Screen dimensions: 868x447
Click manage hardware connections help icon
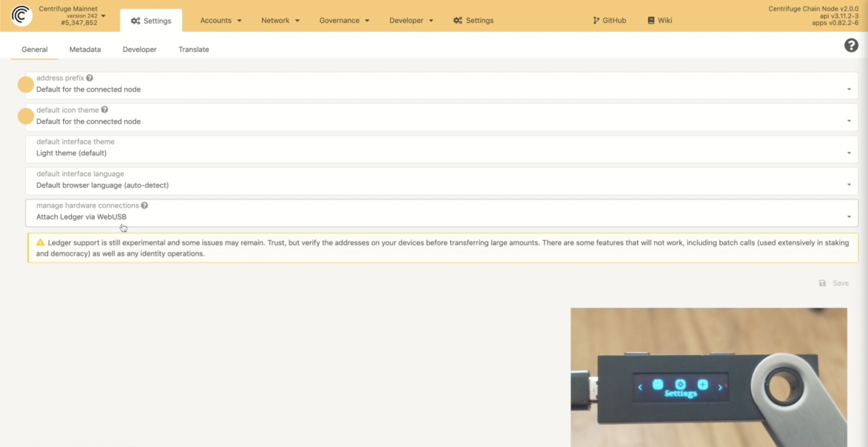pos(144,205)
